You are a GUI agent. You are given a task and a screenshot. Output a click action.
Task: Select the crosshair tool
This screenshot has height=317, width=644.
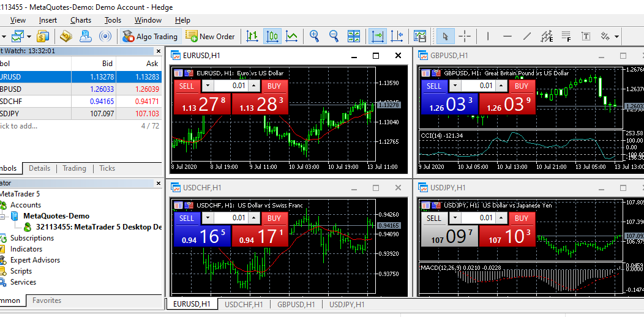click(x=465, y=37)
